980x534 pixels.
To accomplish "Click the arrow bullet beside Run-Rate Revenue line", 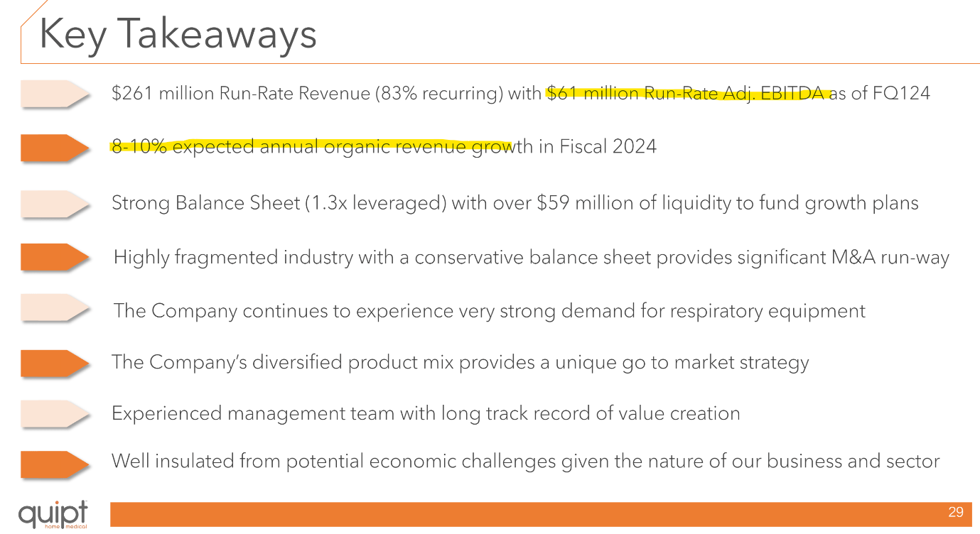I will click(x=54, y=94).
